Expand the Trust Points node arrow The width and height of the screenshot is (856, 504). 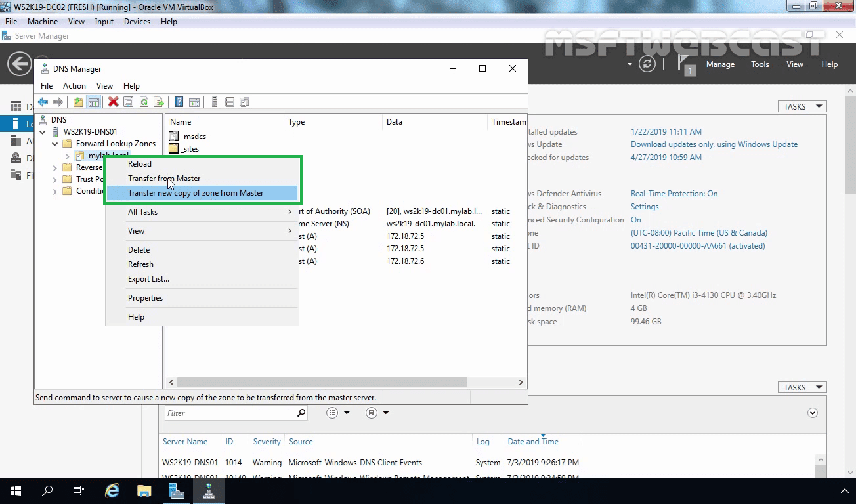click(55, 179)
